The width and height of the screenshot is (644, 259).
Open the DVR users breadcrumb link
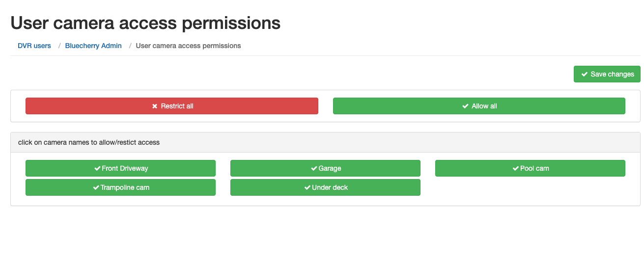[34, 46]
